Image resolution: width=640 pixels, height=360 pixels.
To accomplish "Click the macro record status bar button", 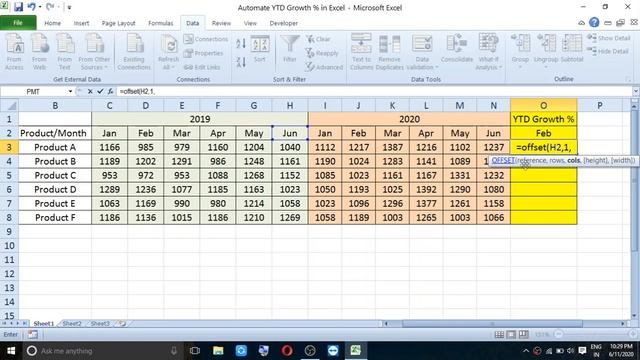I will coord(33,335).
